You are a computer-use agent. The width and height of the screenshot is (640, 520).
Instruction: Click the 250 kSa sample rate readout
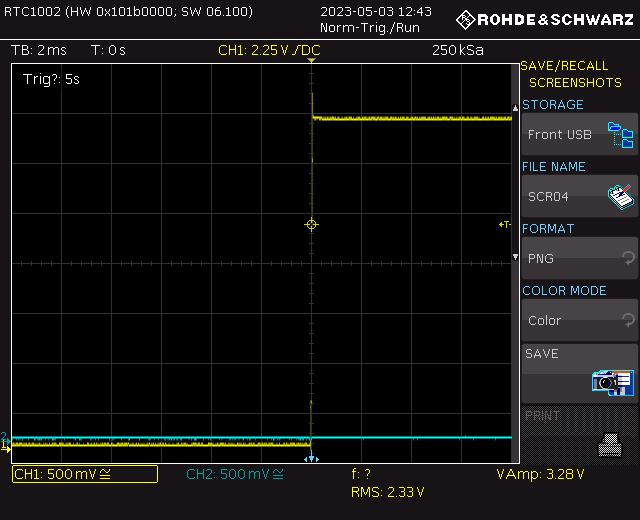coord(458,50)
